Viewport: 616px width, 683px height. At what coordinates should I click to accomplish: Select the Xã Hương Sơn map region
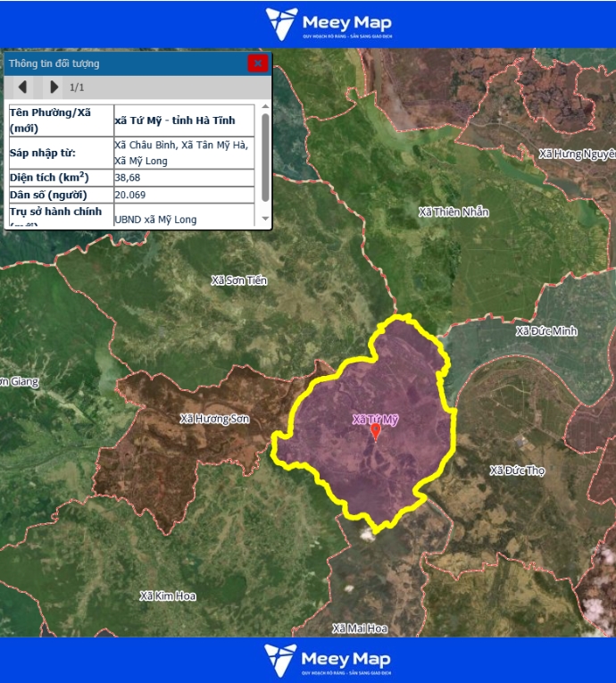214,419
